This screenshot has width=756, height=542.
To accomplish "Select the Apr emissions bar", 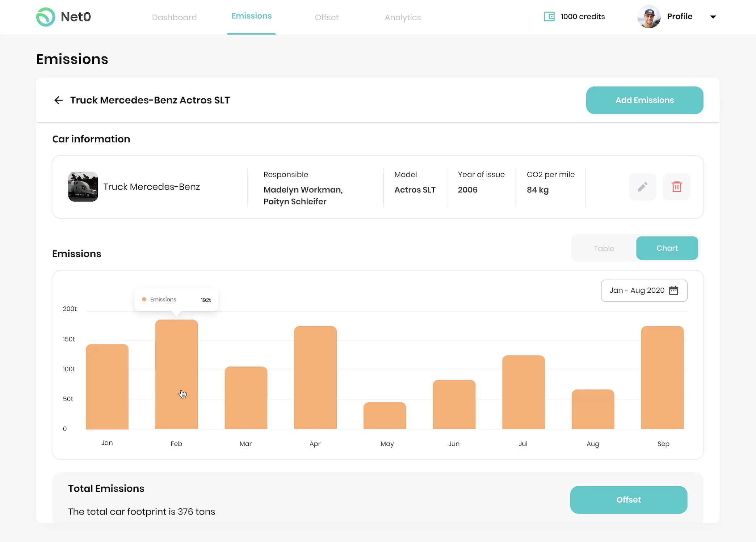I will (315, 377).
